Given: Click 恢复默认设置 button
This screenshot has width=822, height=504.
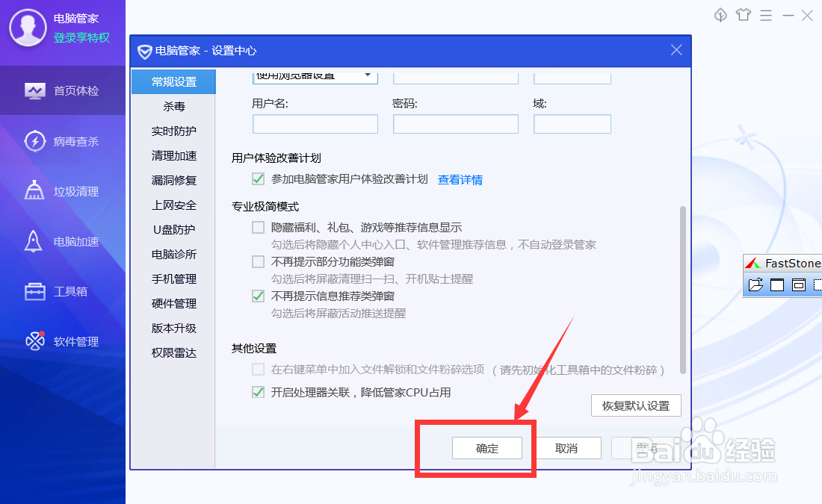Looking at the screenshot, I should point(636,405).
